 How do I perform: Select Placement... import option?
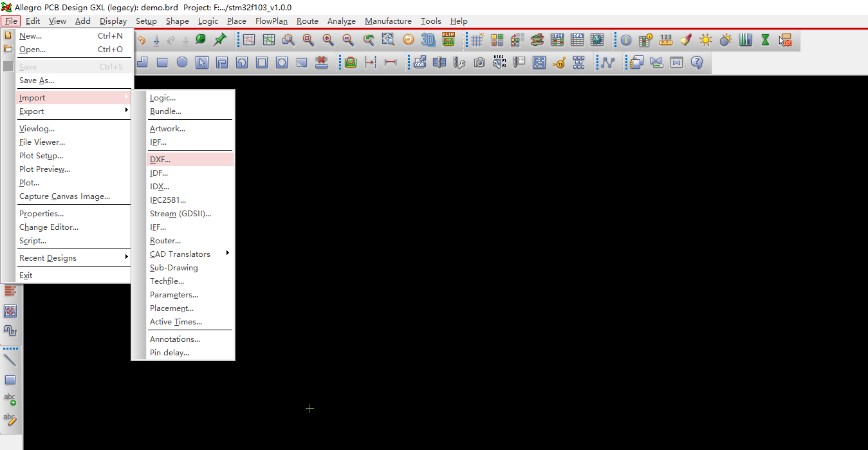(190, 308)
